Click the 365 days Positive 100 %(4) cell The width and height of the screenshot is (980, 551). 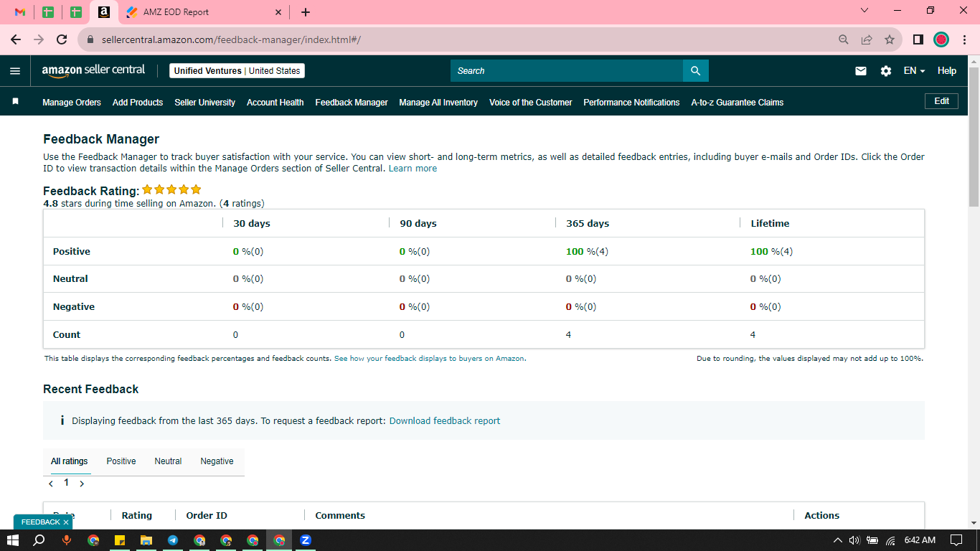pyautogui.click(x=586, y=252)
